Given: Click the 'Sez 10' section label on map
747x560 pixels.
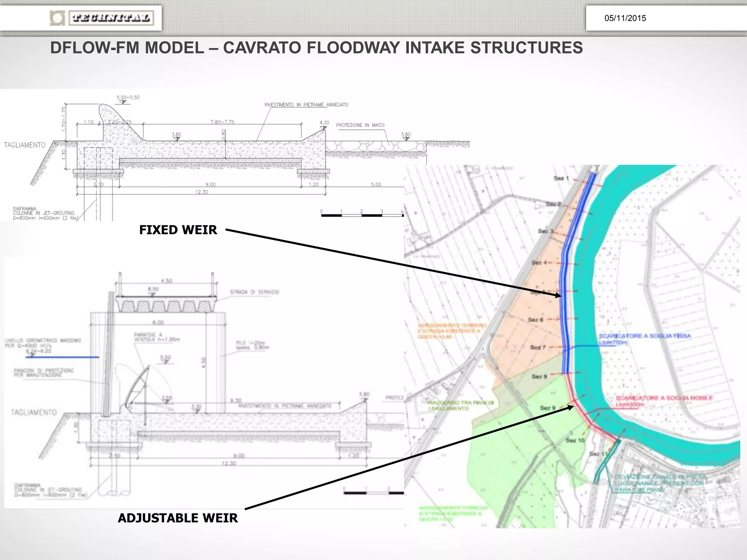Looking at the screenshot, I should pyautogui.click(x=575, y=440).
